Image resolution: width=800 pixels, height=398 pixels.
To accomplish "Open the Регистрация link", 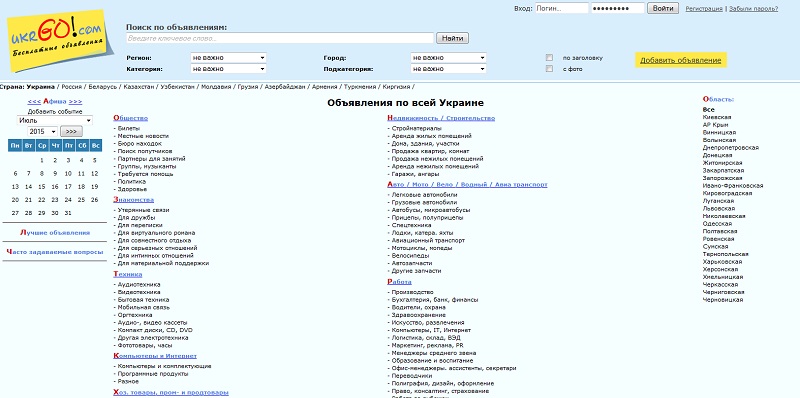I will point(704,9).
